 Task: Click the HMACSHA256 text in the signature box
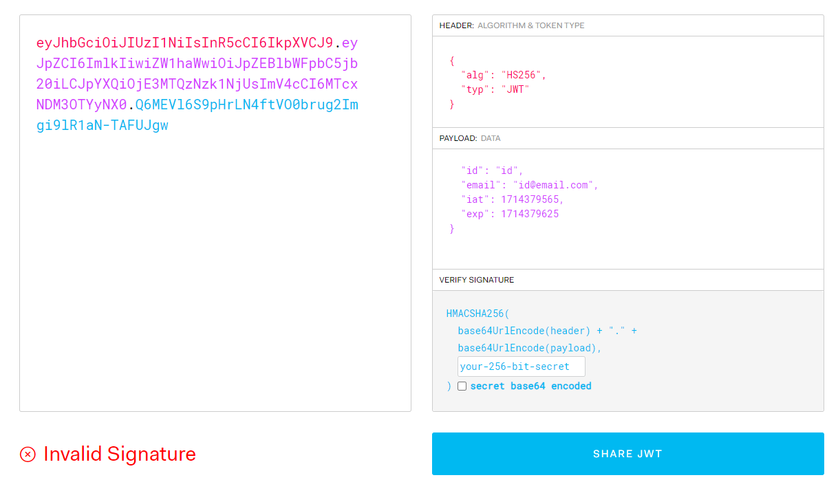(475, 313)
